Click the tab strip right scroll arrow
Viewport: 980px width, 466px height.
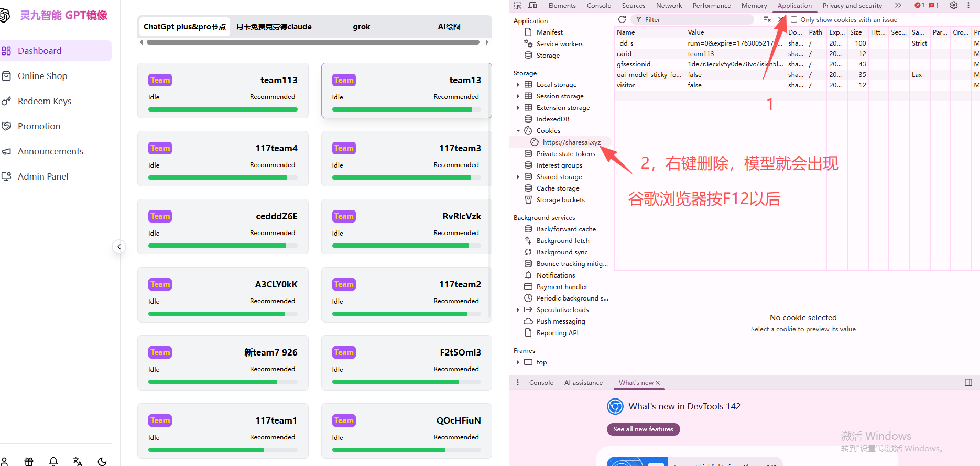487,42
